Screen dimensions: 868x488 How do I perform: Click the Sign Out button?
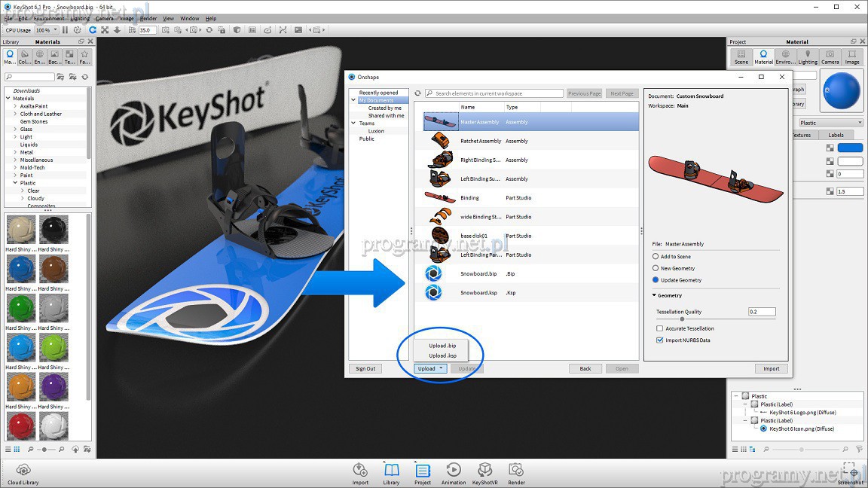pyautogui.click(x=365, y=368)
